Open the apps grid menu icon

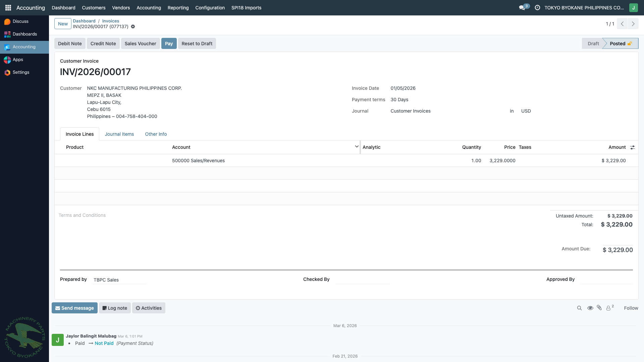pyautogui.click(x=8, y=7)
